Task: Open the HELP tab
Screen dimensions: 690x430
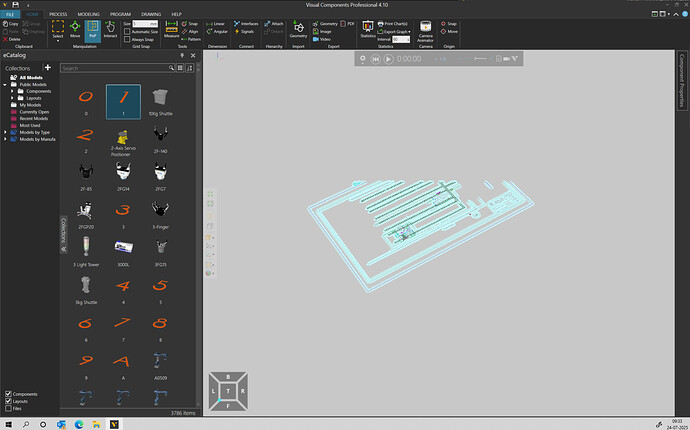Action: pyautogui.click(x=176, y=14)
